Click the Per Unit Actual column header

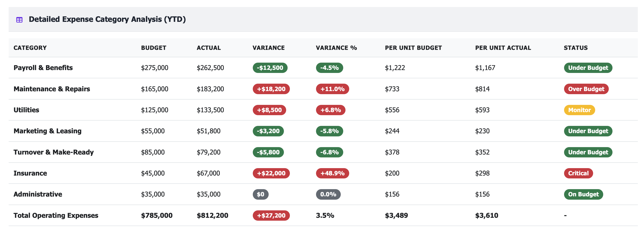(x=503, y=48)
